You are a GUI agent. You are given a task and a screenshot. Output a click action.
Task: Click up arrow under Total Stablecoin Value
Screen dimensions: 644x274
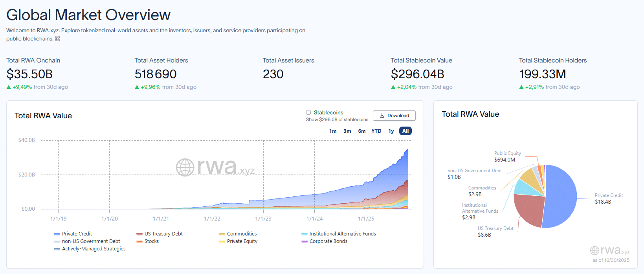point(393,87)
